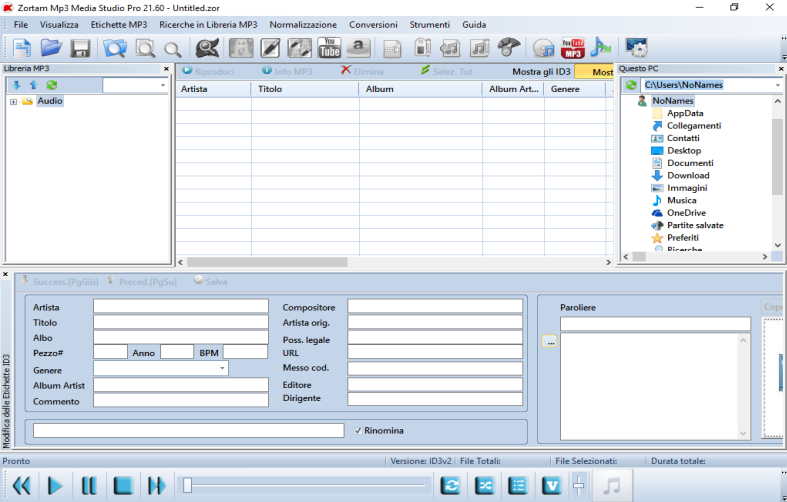Click the Riproduci button
The height and width of the screenshot is (502, 787).
[208, 71]
